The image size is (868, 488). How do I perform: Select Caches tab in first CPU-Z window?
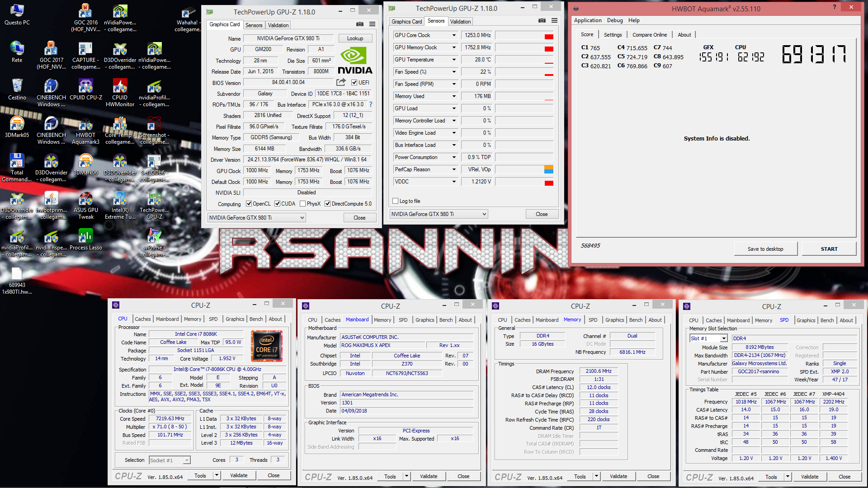[142, 319]
